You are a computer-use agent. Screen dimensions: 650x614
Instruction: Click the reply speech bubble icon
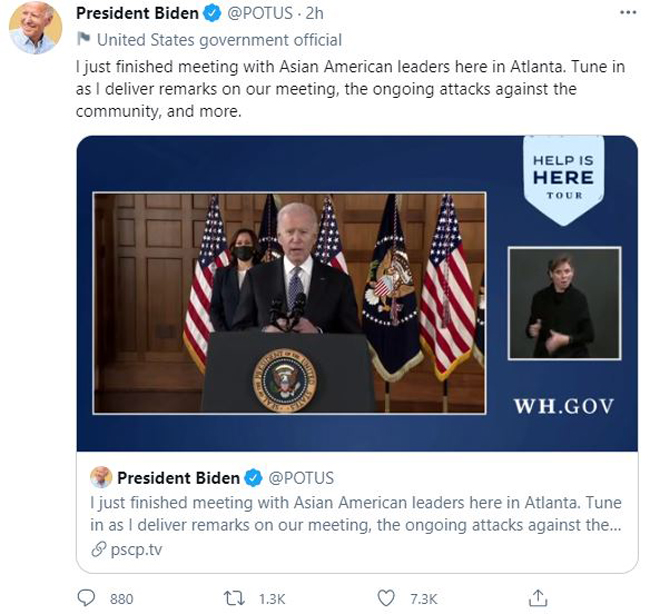(86, 598)
